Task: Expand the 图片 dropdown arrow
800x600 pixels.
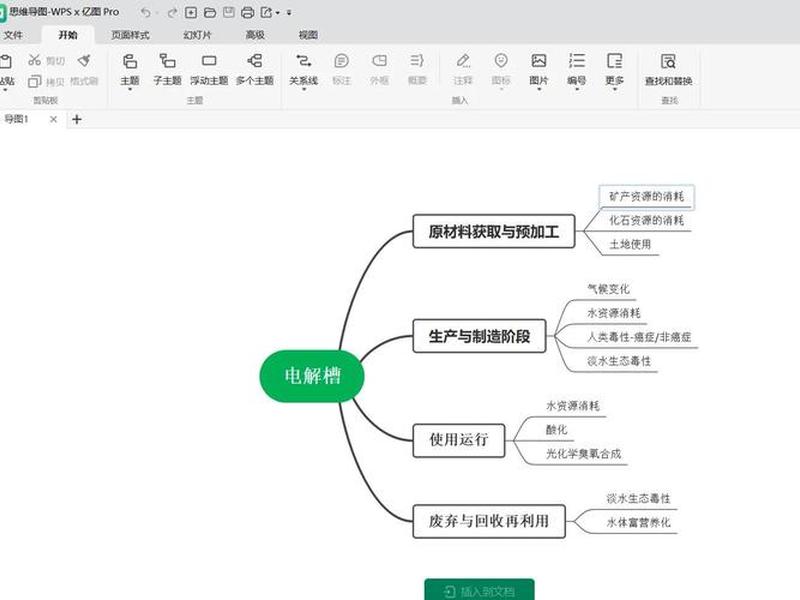Action: pyautogui.click(x=539, y=90)
